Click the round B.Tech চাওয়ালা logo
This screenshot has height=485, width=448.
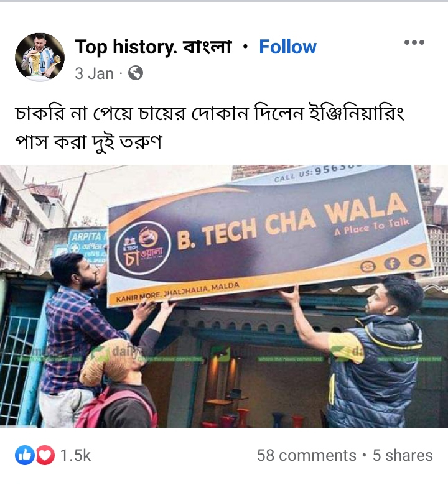[142, 247]
